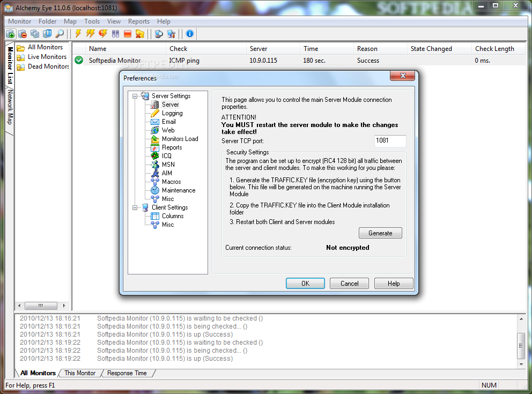This screenshot has height=394, width=532.
Task: Sort by the Check Length column header
Action: click(x=498, y=49)
